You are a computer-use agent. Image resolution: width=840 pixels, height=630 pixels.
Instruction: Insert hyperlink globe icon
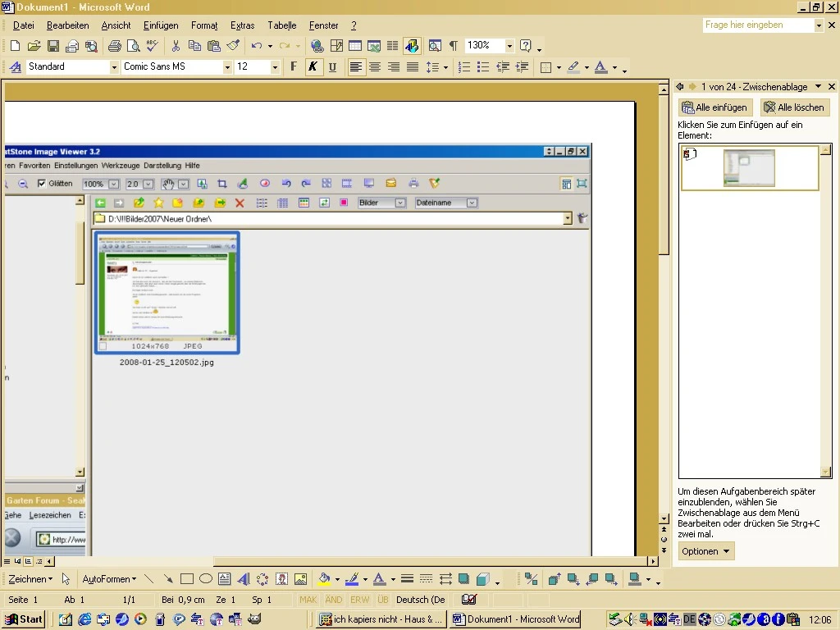(x=317, y=46)
